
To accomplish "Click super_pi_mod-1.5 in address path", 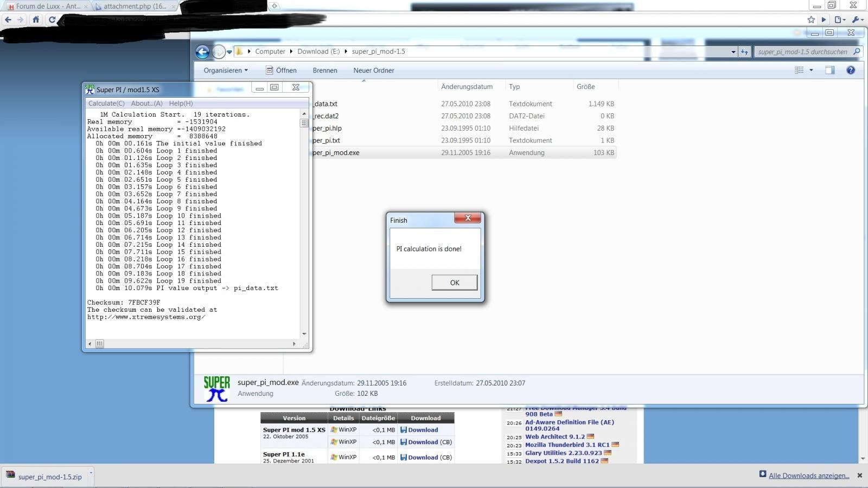I will point(379,52).
